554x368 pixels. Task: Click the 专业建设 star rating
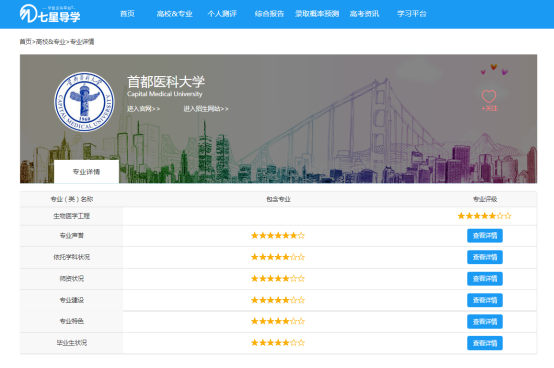click(278, 300)
